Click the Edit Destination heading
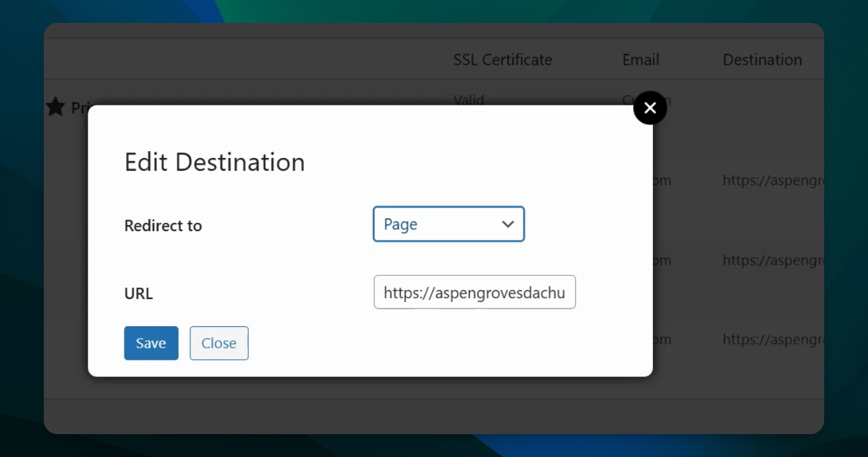Image resolution: width=868 pixels, height=457 pixels. coord(214,162)
